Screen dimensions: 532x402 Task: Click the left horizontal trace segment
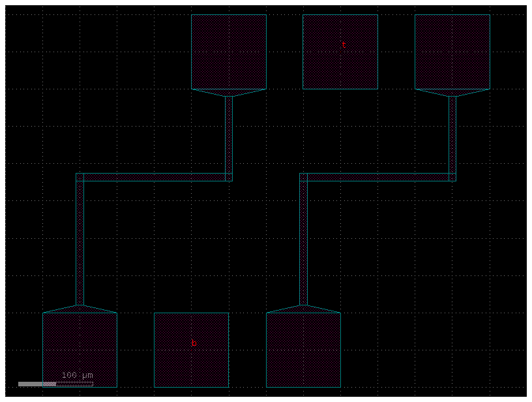(153, 176)
